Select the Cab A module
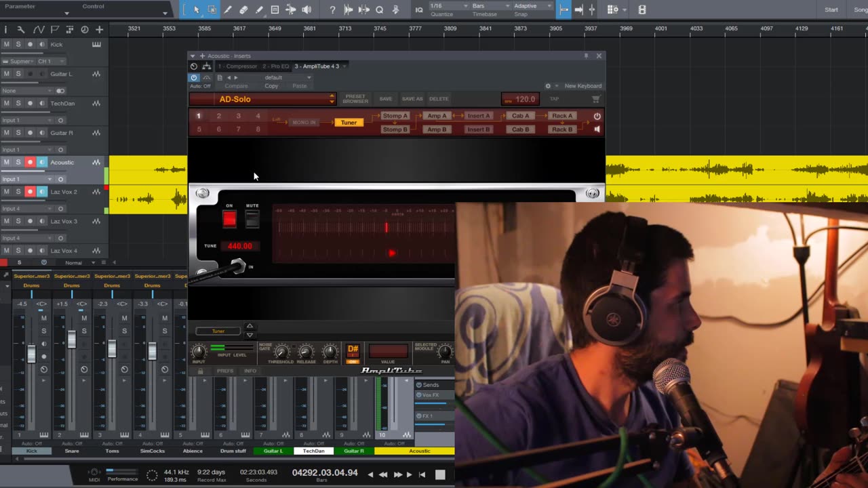 tap(521, 116)
